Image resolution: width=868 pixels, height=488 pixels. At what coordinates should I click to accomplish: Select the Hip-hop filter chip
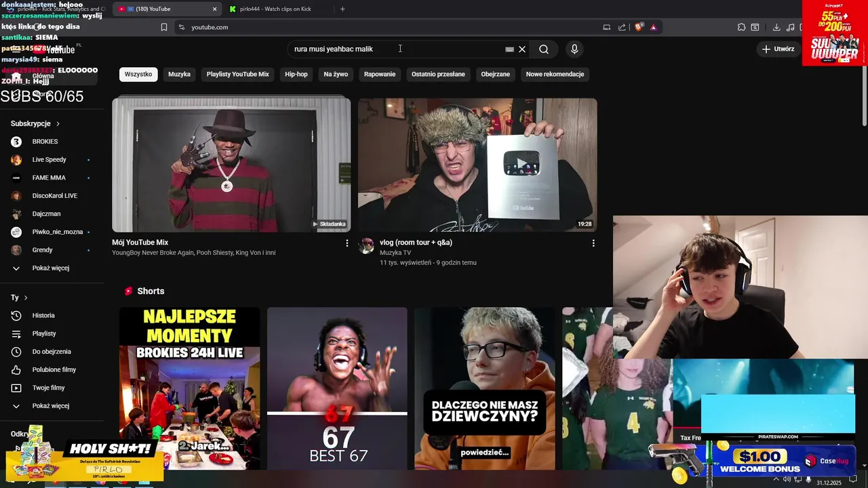pyautogui.click(x=296, y=74)
